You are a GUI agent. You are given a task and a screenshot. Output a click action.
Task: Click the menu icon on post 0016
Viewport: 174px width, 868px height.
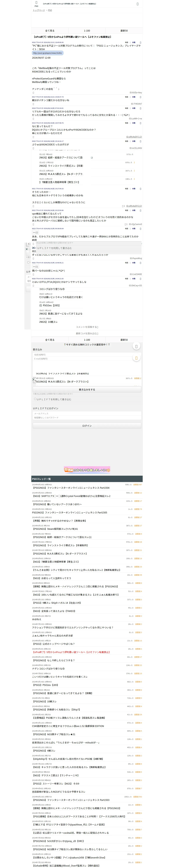coord(141,42)
